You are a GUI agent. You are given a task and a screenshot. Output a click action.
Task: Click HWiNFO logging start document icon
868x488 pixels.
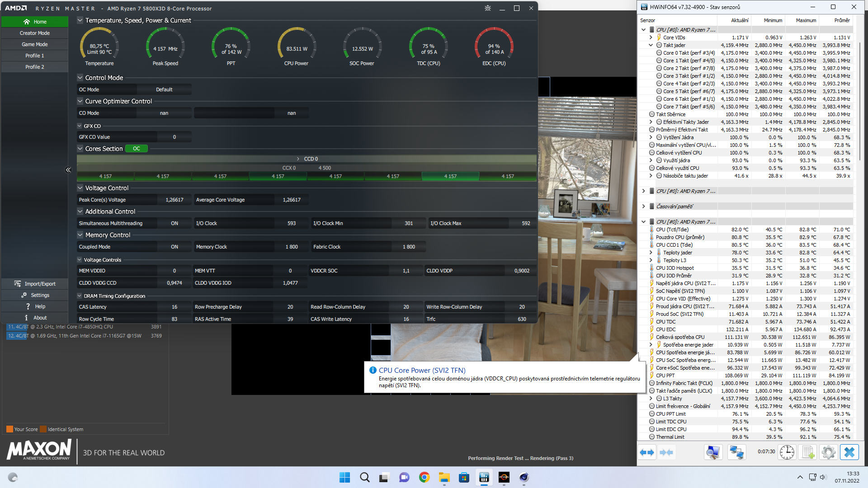808,452
